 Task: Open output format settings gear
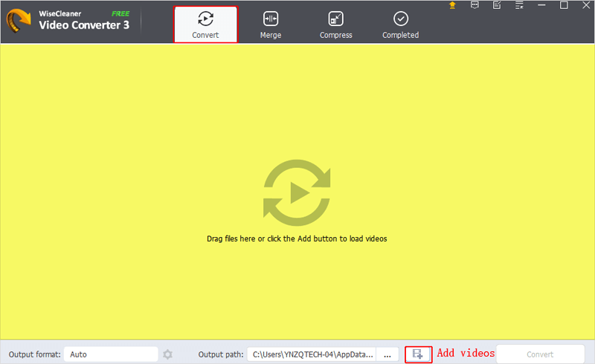point(168,354)
